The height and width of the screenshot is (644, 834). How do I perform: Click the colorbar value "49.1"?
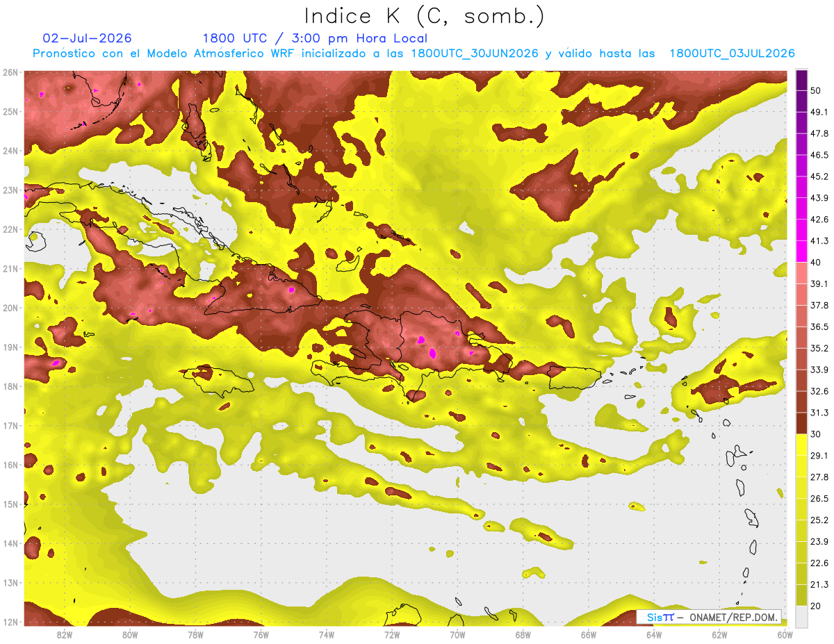pos(820,111)
